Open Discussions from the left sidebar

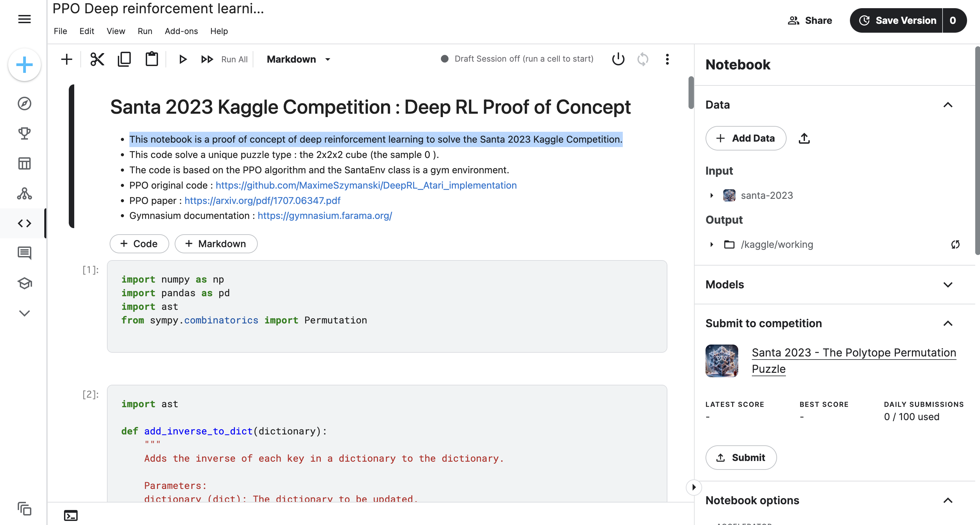coord(24,253)
